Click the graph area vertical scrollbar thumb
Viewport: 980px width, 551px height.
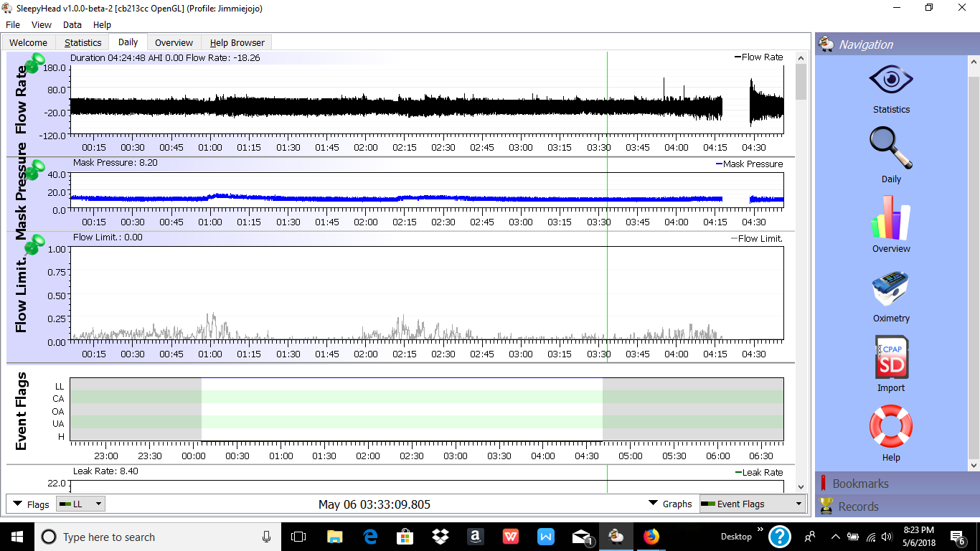pyautogui.click(x=801, y=81)
